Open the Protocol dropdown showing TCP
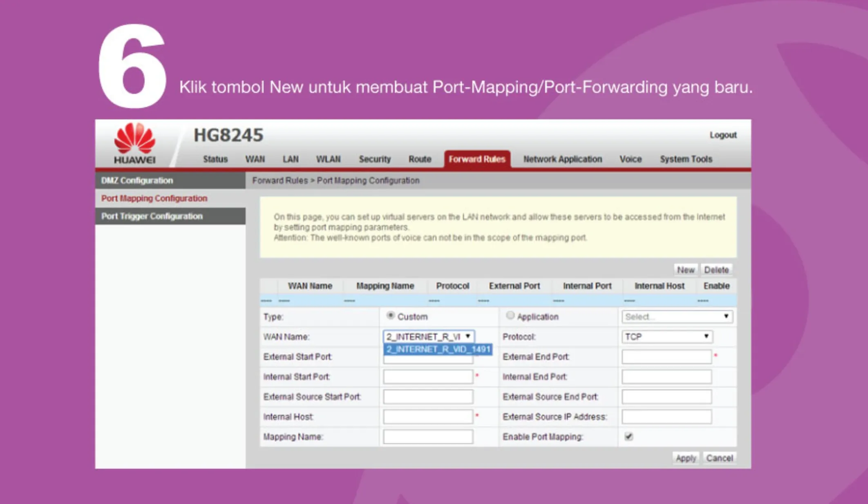The height and width of the screenshot is (504, 868). pos(667,337)
